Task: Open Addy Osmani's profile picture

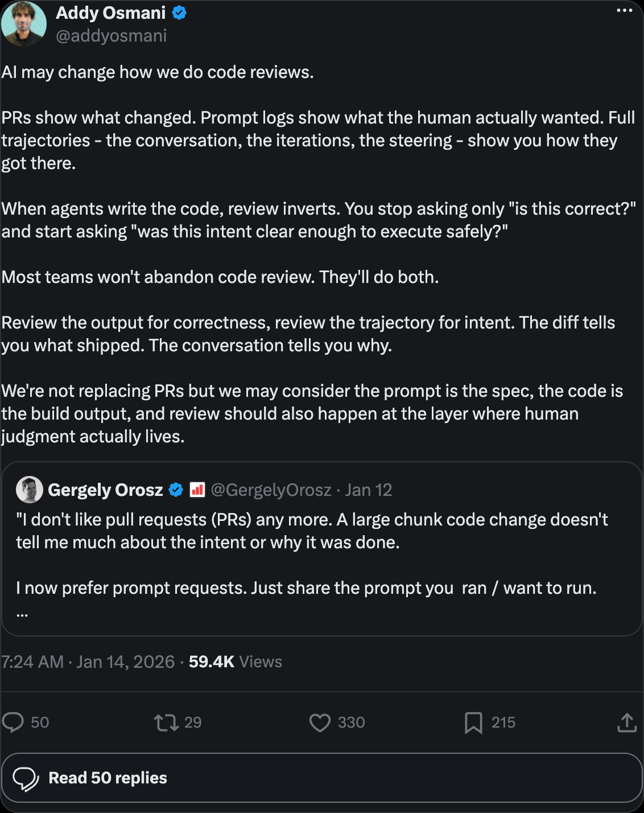Action: point(23,23)
